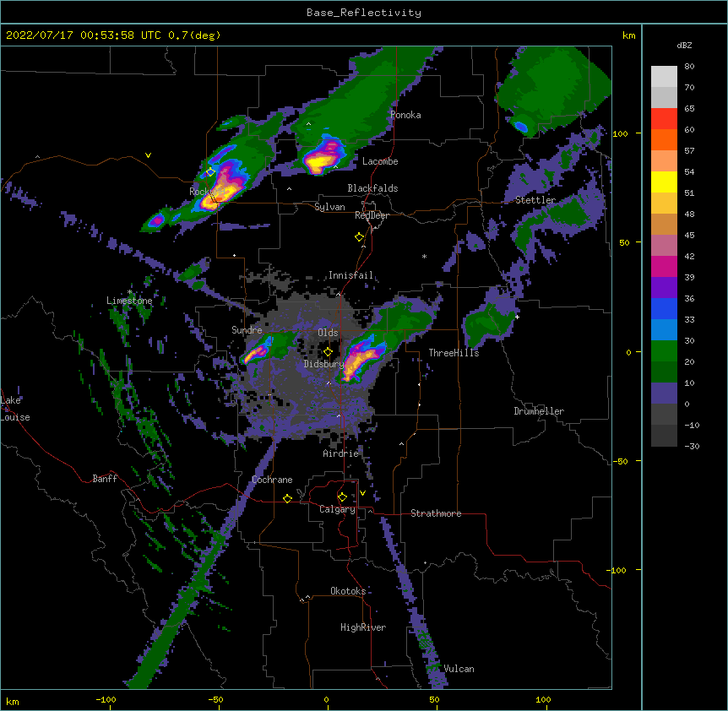Image resolution: width=728 pixels, height=711 pixels.
Task: Click the yellow diamond in the Rocky storm cell
Action: pyautogui.click(x=211, y=172)
